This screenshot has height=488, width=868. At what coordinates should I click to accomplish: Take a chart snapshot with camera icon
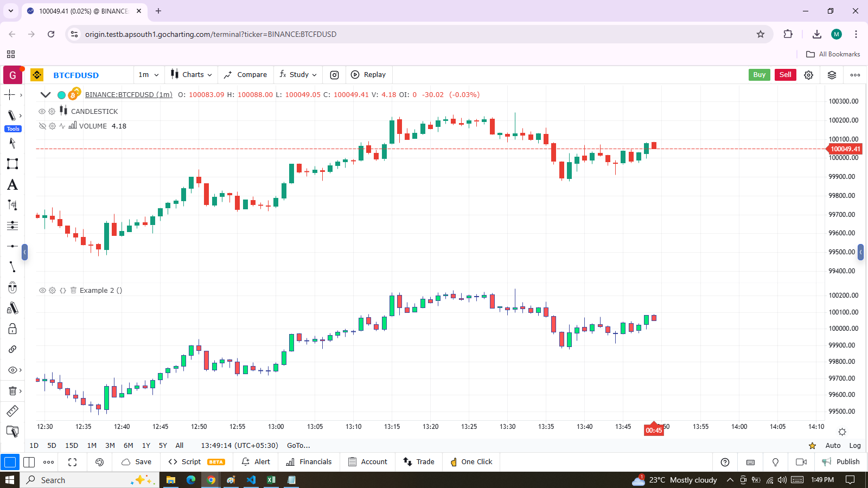click(x=335, y=75)
